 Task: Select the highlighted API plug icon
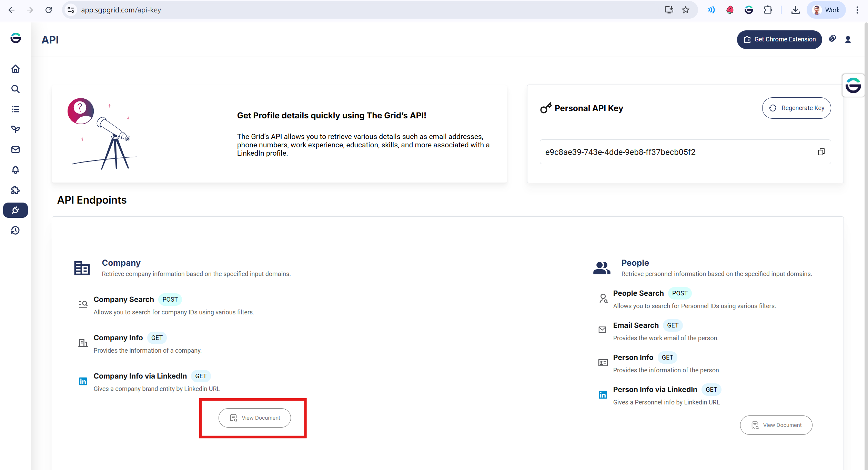tap(16, 210)
